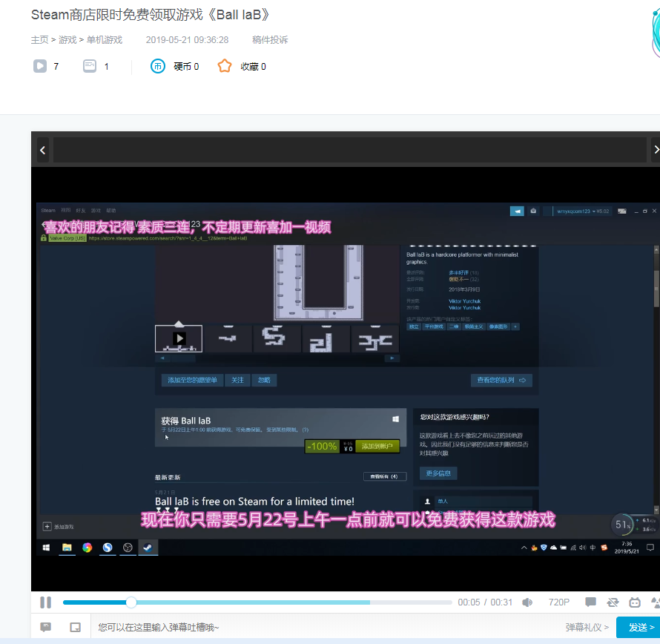Click the right arrow under the Steam thumbnails
660x644 pixels.
392,358
